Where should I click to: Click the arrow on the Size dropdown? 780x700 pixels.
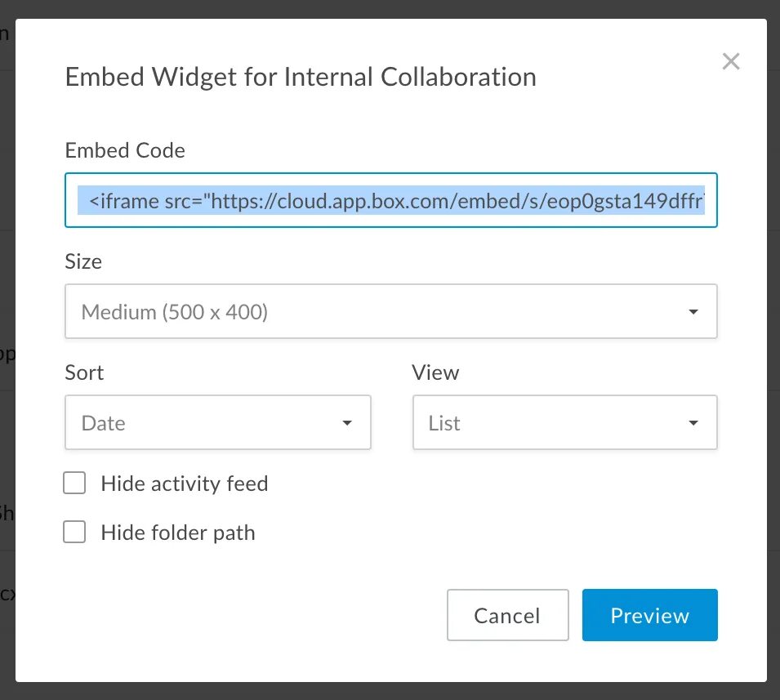pyautogui.click(x=693, y=311)
